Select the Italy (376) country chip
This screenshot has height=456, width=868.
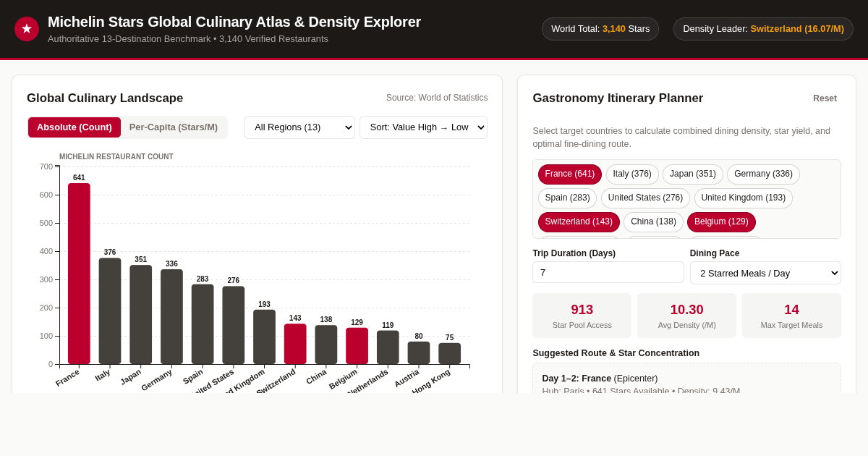pyautogui.click(x=632, y=174)
